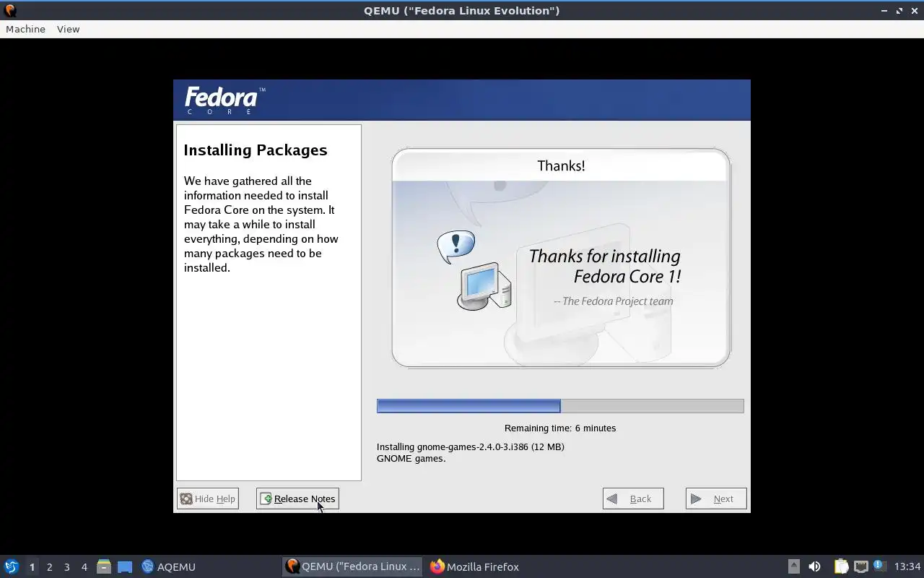Switch to workspace 1

(x=32, y=566)
